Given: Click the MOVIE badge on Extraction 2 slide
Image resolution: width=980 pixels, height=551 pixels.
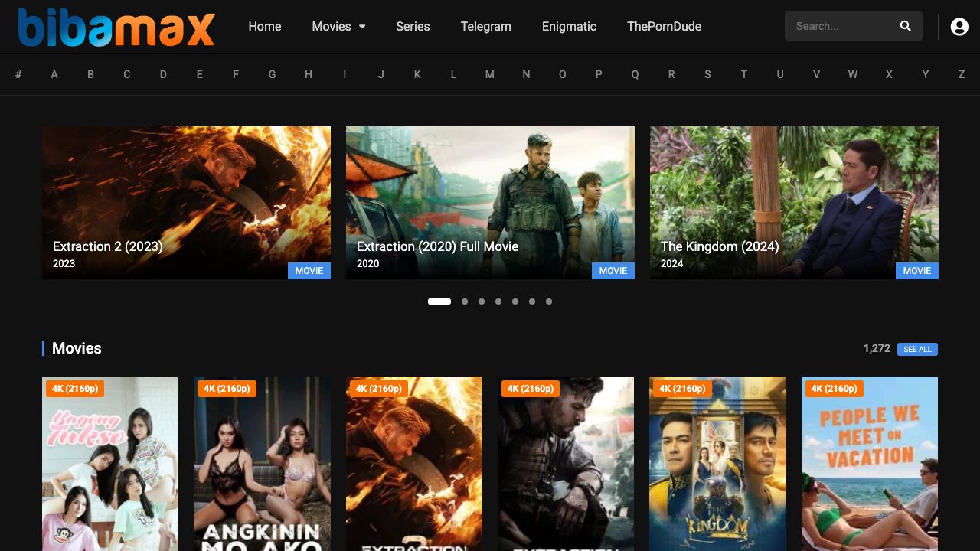Looking at the screenshot, I should point(309,271).
